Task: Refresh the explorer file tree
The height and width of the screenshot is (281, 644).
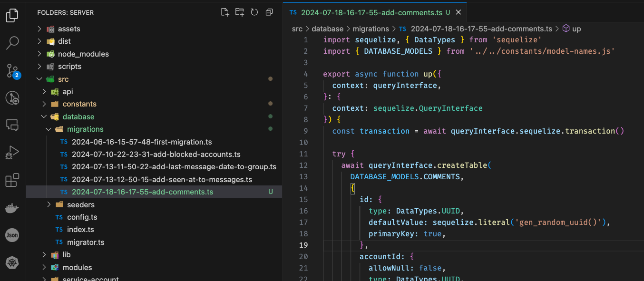Action: tap(254, 12)
